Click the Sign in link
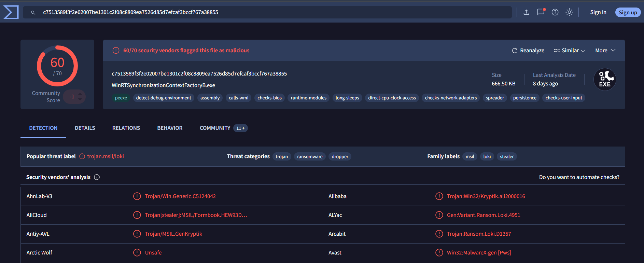 point(598,12)
